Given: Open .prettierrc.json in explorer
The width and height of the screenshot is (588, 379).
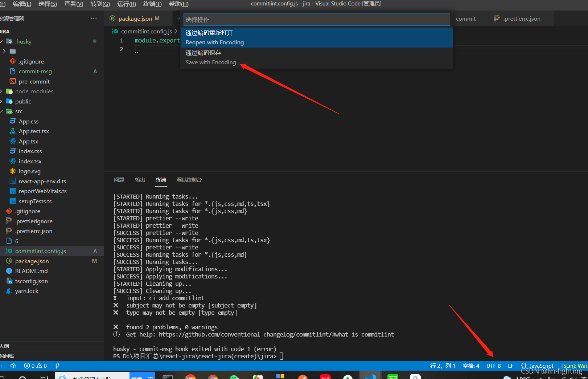Looking at the screenshot, I should pos(34,231).
